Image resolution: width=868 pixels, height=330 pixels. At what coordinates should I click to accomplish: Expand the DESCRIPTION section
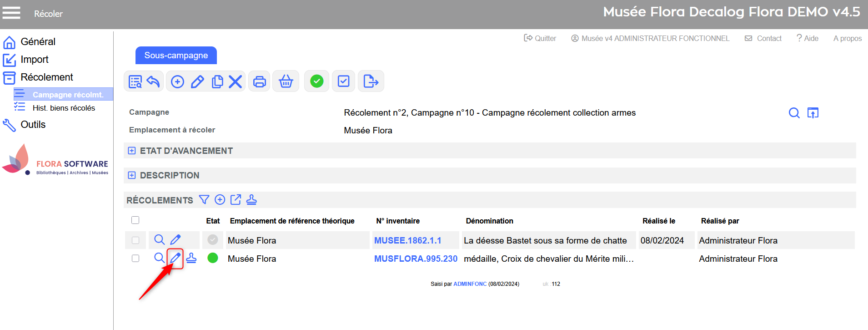[132, 175]
